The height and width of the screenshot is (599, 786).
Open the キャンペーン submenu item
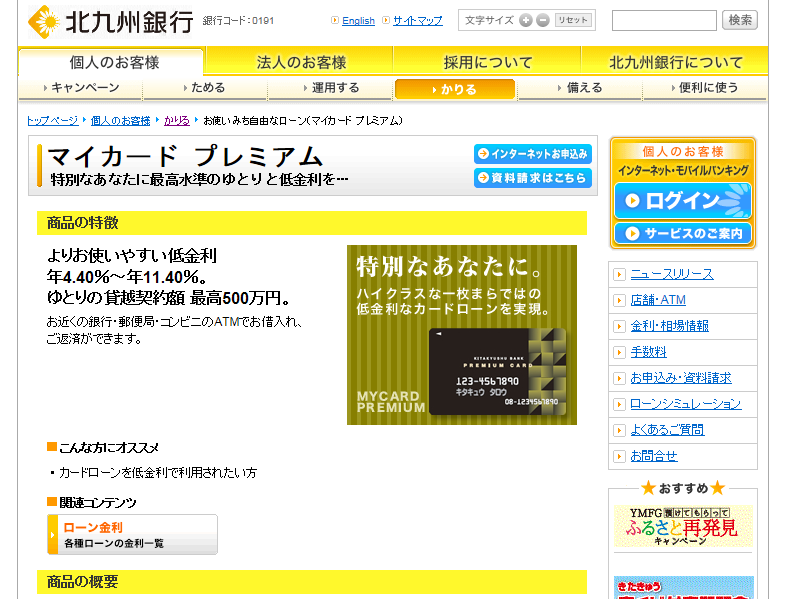(x=81, y=88)
